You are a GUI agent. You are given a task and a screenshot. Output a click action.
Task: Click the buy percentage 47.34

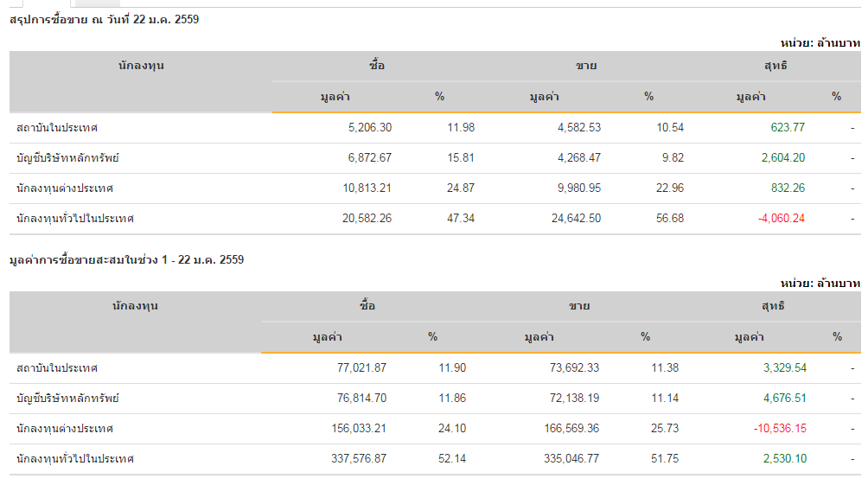coord(461,219)
